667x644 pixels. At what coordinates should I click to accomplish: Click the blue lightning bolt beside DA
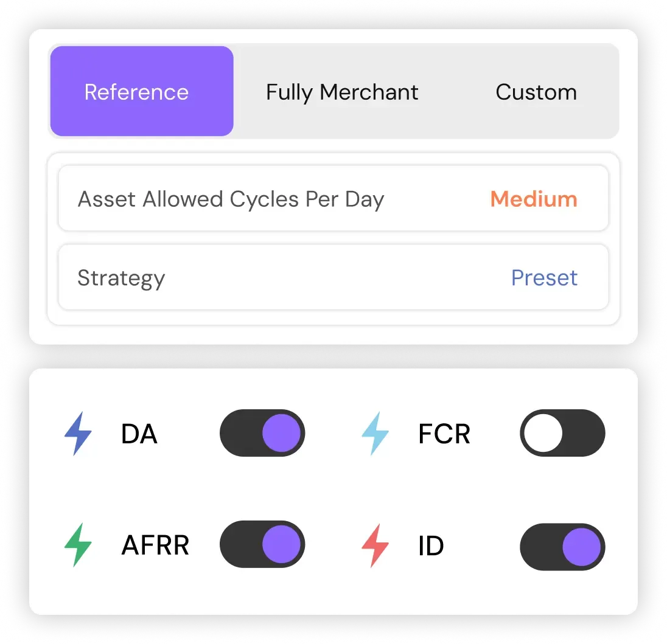78,433
